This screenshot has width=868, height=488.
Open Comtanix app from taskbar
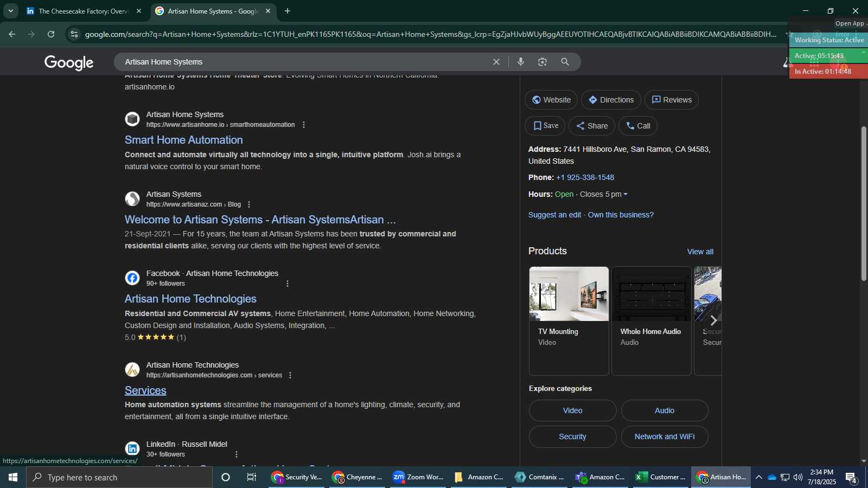540,477
